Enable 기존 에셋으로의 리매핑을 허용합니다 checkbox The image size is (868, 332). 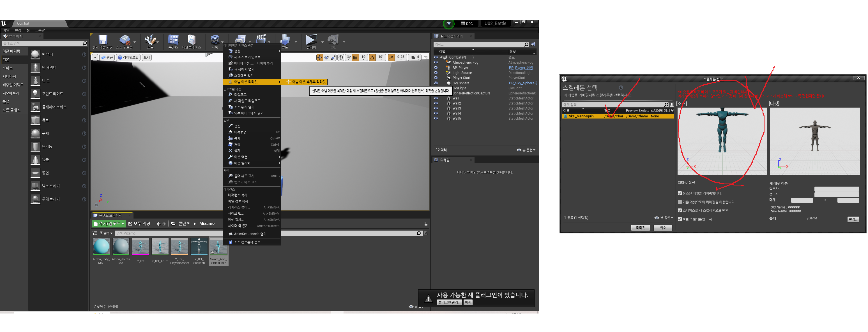tap(680, 202)
